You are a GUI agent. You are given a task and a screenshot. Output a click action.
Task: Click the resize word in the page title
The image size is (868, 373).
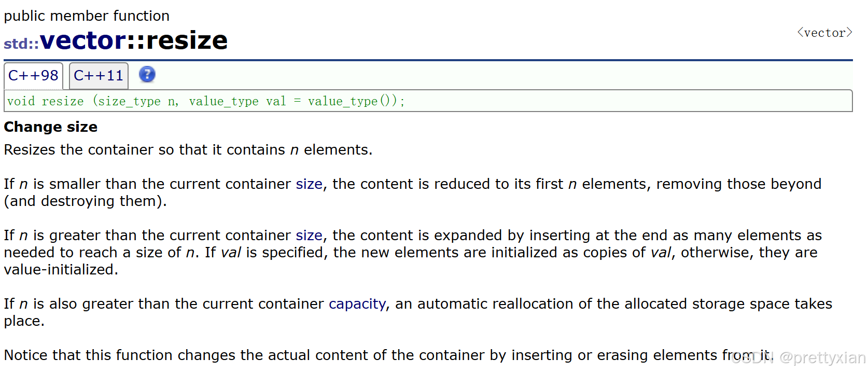pos(187,40)
